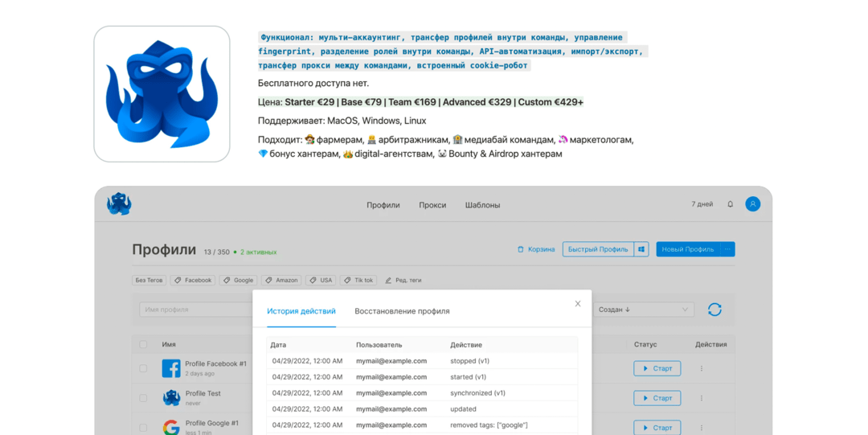Open the notifications bell

[x=730, y=204]
